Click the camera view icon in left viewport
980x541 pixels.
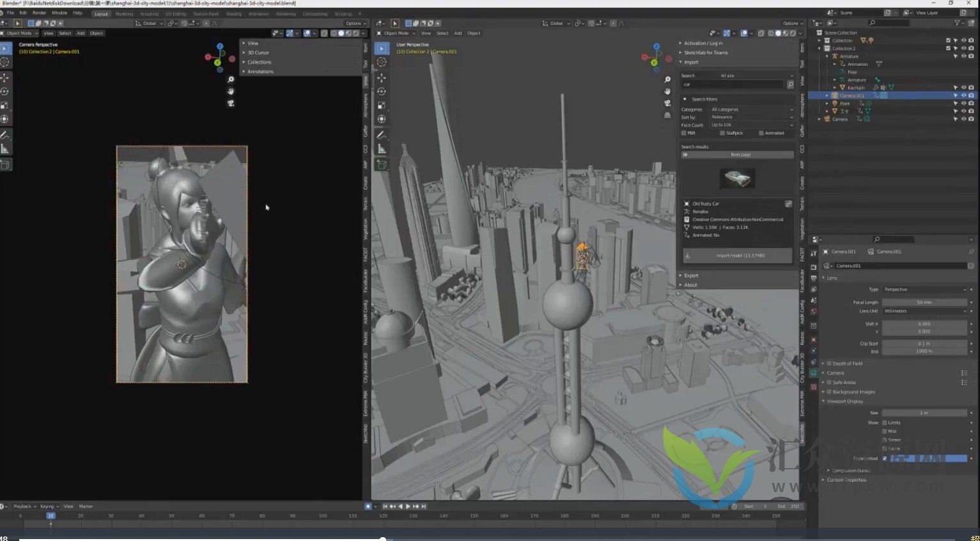231,102
